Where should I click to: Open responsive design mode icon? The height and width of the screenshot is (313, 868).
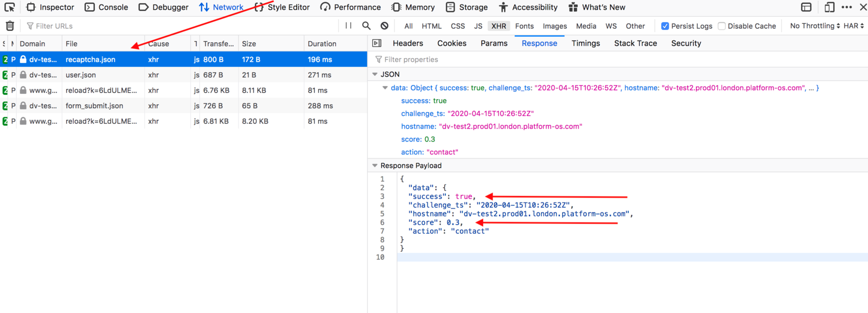[x=829, y=7]
